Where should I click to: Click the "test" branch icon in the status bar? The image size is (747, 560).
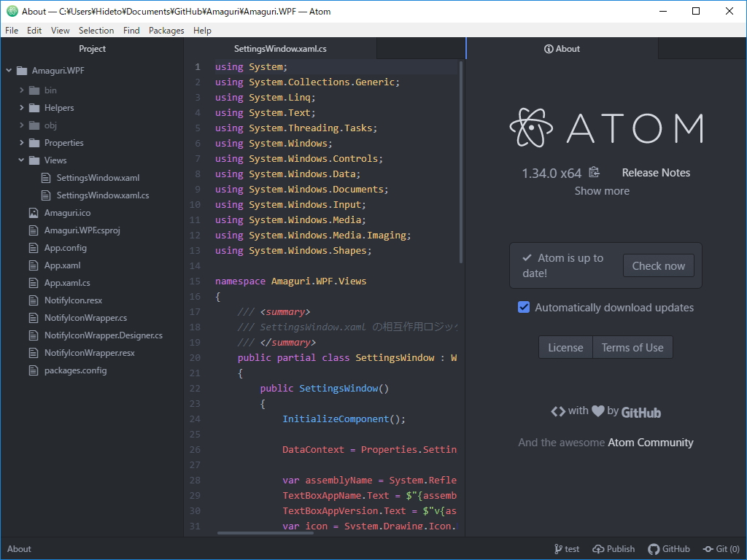pyautogui.click(x=559, y=548)
